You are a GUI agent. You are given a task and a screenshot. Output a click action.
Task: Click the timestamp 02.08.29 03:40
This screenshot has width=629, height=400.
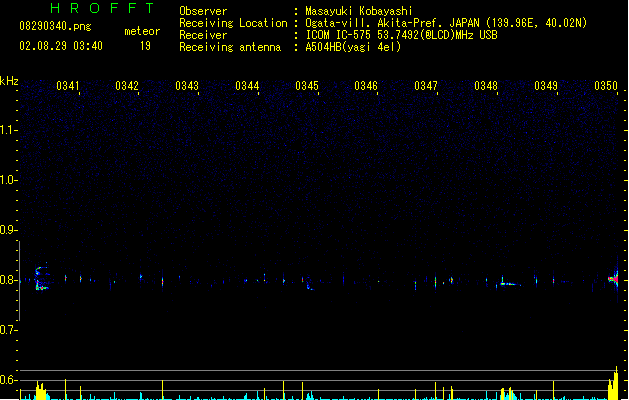[x=61, y=46]
